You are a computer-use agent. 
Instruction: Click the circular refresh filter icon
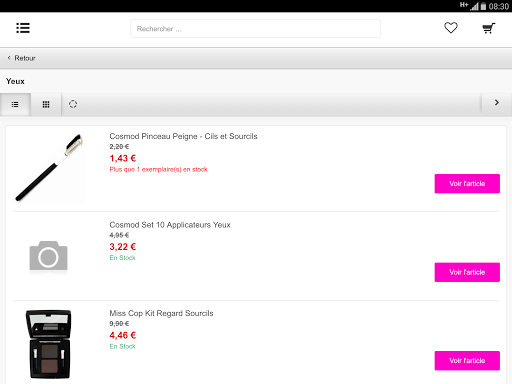(73, 104)
